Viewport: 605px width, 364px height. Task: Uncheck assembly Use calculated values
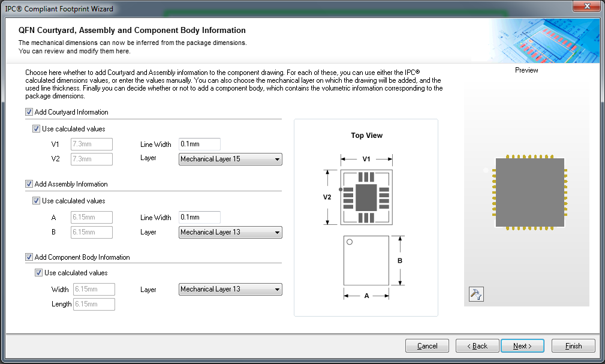[37, 201]
